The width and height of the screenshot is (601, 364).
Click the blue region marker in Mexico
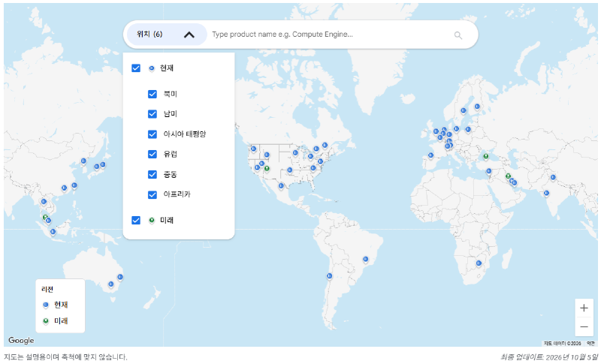click(281, 186)
